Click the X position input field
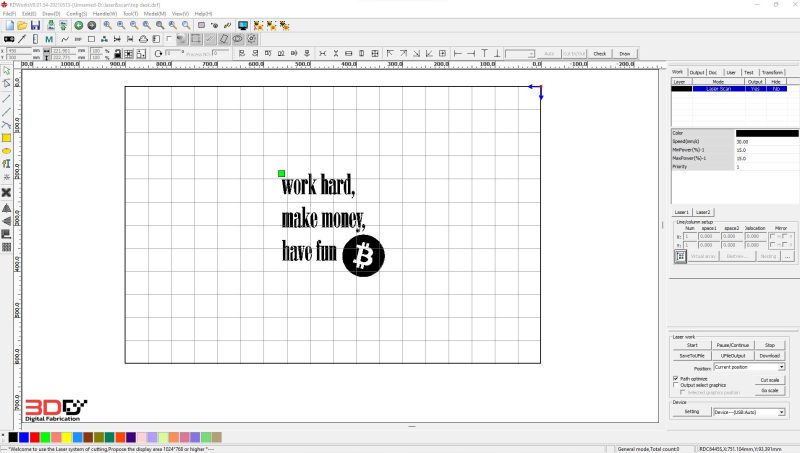Image resolution: width=800 pixels, height=453 pixels. [19, 51]
